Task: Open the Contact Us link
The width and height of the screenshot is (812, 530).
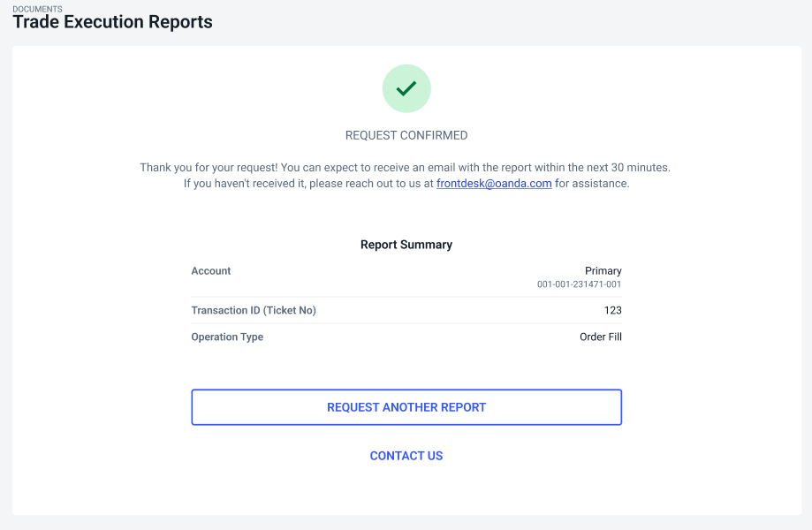Action: (406, 456)
